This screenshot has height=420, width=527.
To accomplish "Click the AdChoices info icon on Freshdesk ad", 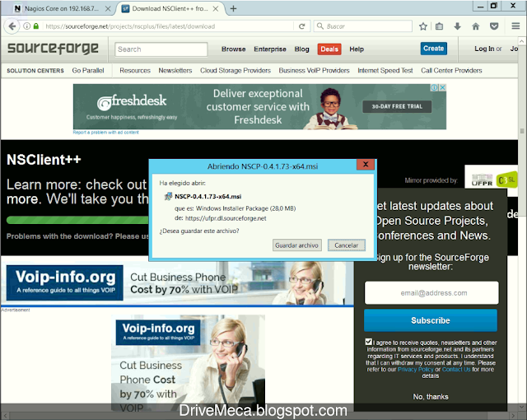I will tap(434, 87).
